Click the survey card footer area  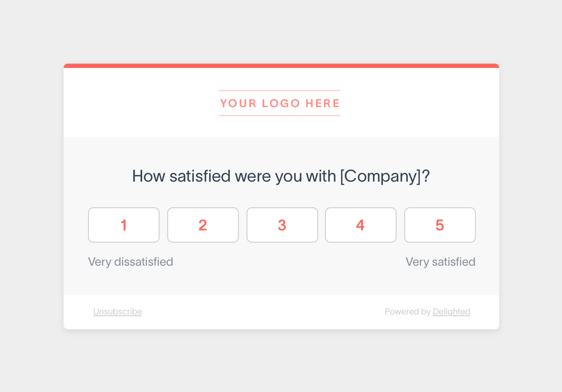tap(281, 311)
